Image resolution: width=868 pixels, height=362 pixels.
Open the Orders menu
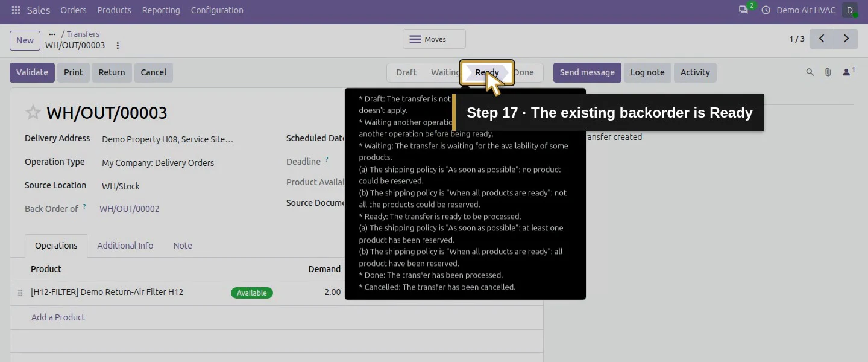(74, 10)
